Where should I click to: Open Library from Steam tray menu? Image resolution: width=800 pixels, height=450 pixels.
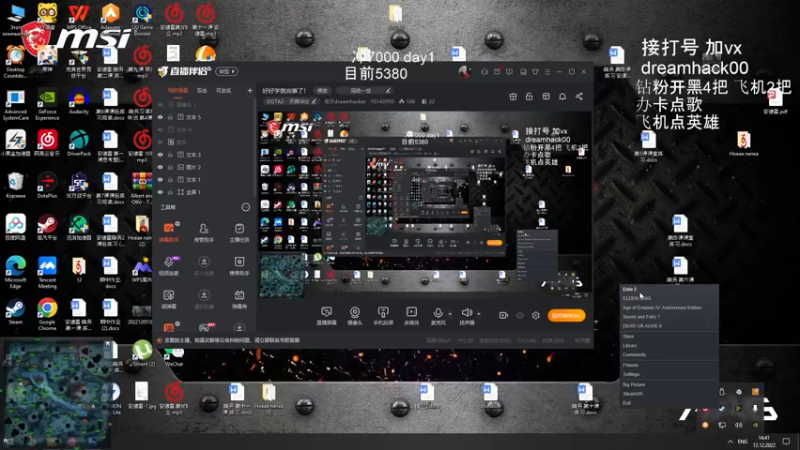click(630, 346)
